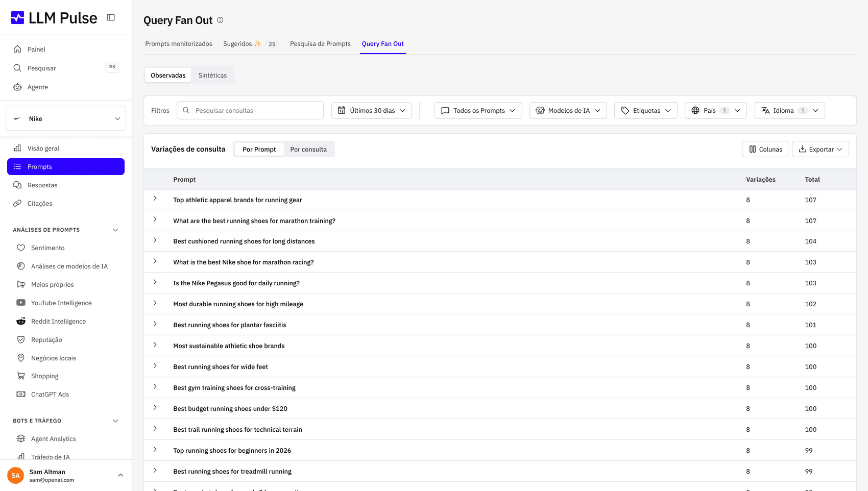
Task: Open Meios próprios flag icon
Action: (x=21, y=284)
